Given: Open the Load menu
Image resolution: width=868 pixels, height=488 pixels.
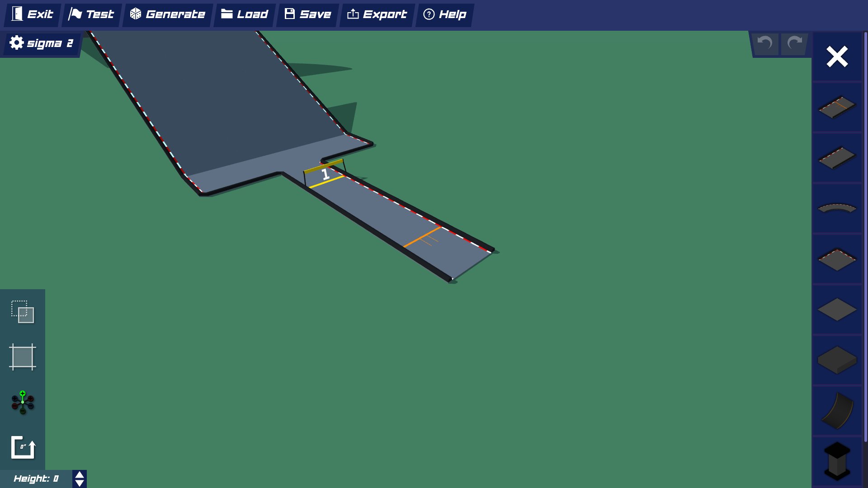Looking at the screenshot, I should (x=245, y=14).
